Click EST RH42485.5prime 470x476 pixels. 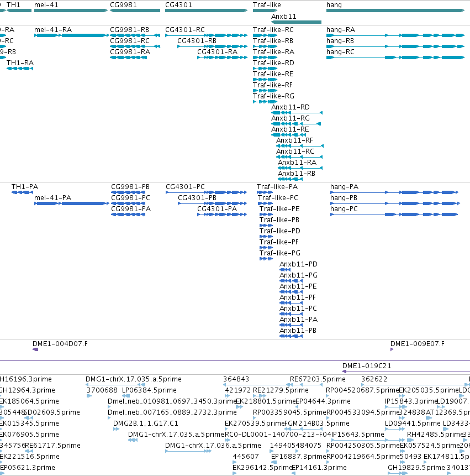[409, 440]
